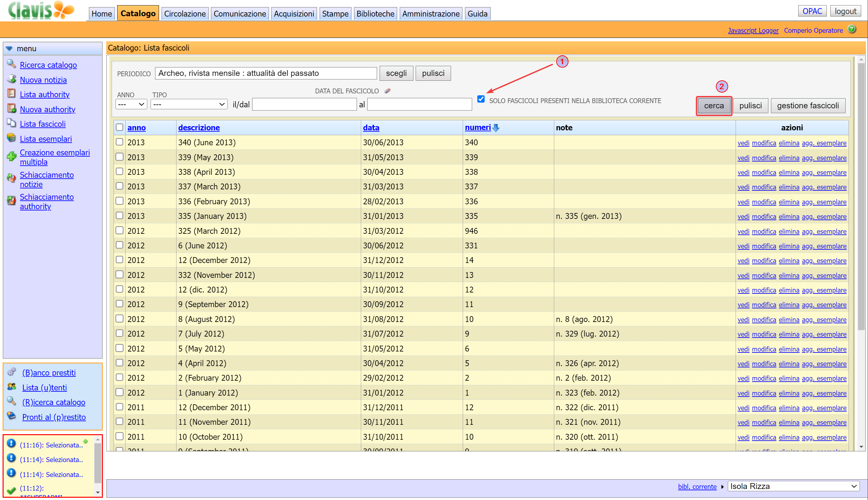Click the il/dal date input field
The height and width of the screenshot is (500, 868).
coord(304,104)
